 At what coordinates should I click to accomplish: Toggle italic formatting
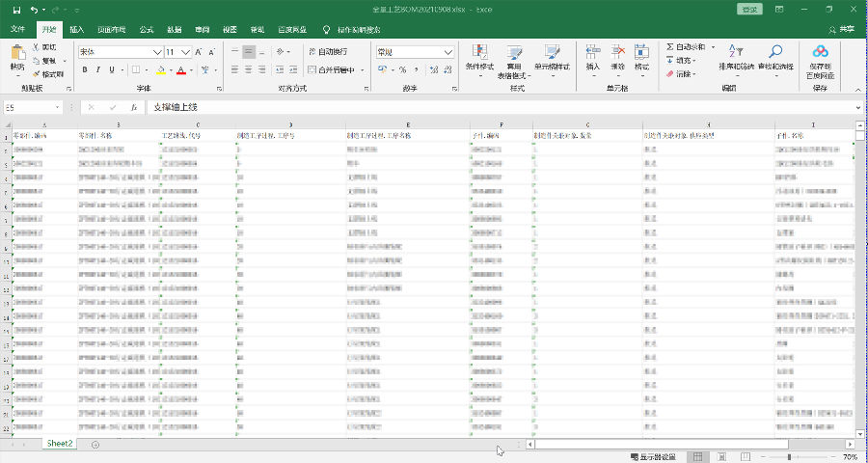98,69
